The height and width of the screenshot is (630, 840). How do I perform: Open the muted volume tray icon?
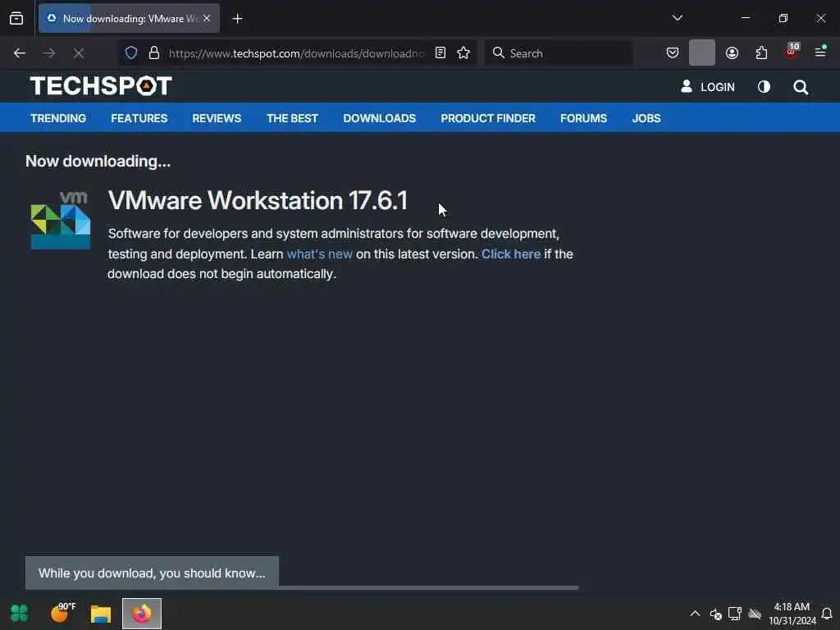click(x=715, y=614)
